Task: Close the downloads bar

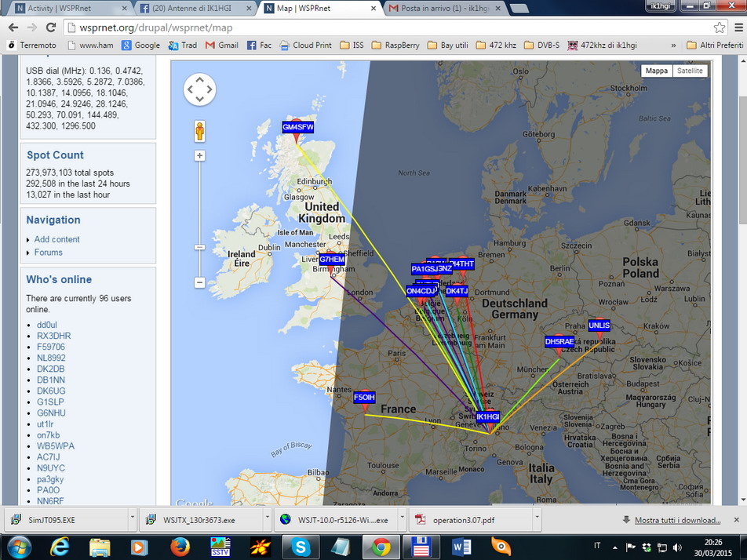Action: pyautogui.click(x=736, y=519)
